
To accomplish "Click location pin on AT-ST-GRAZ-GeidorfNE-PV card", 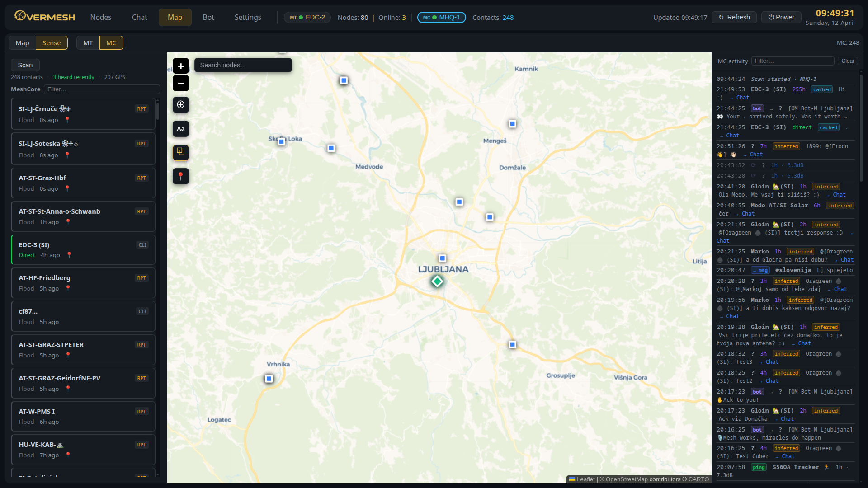I will tap(68, 389).
